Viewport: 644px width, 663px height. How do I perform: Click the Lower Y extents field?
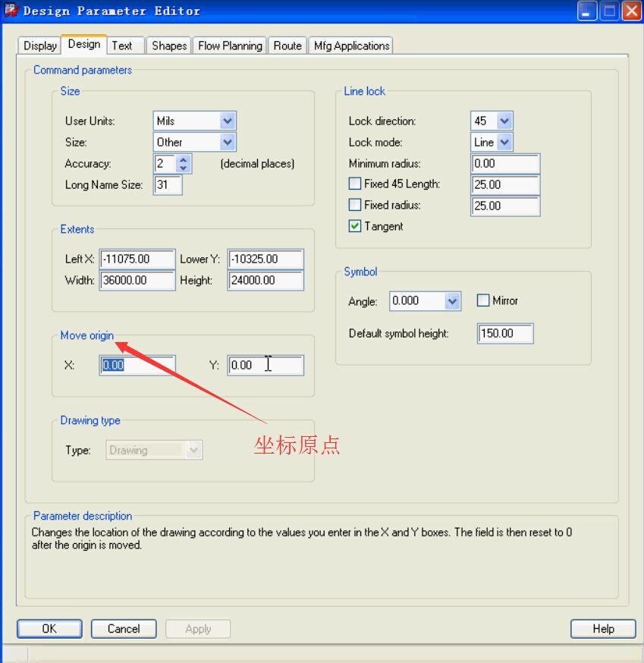click(x=265, y=259)
